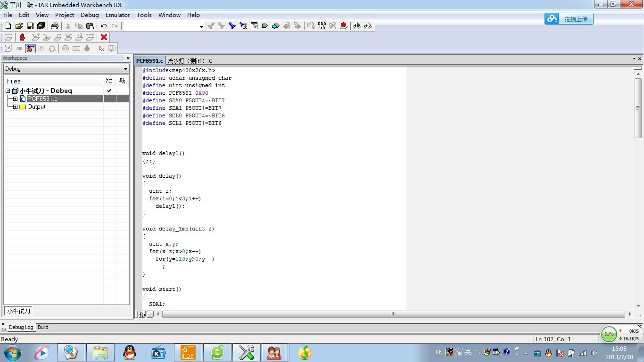The height and width of the screenshot is (362, 644).
Task: Switch to the 流水灯（测试）.C editor tab
Action: [x=190, y=61]
